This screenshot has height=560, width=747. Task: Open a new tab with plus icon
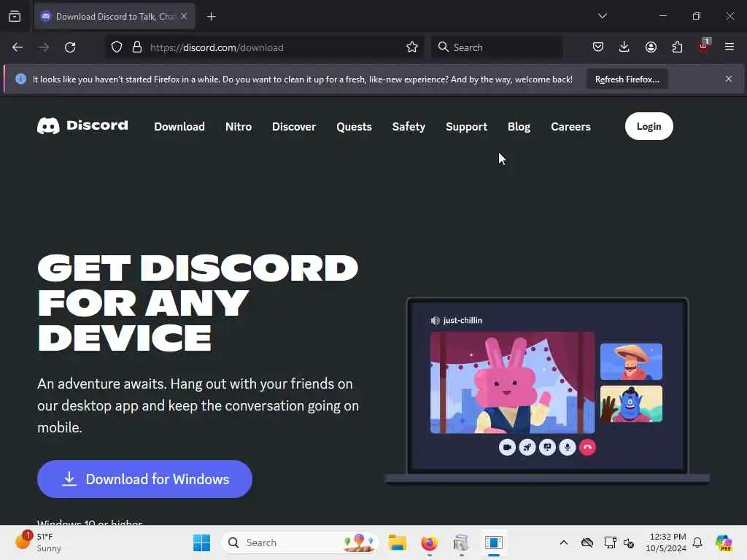[x=211, y=17]
